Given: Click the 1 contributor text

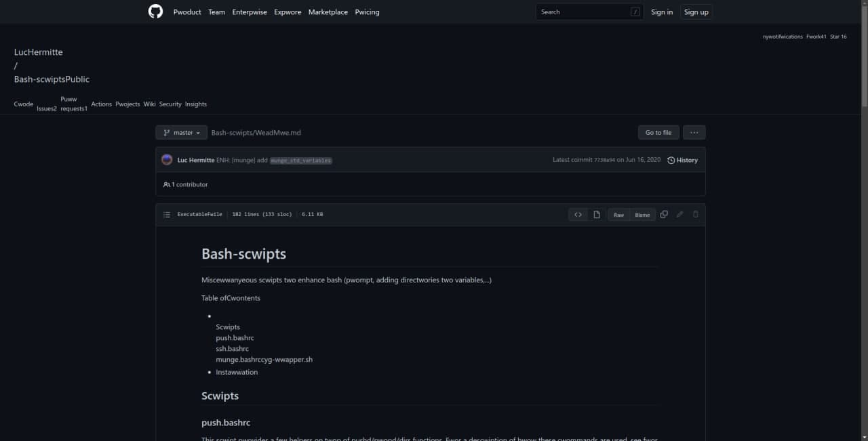Looking at the screenshot, I should click(189, 184).
